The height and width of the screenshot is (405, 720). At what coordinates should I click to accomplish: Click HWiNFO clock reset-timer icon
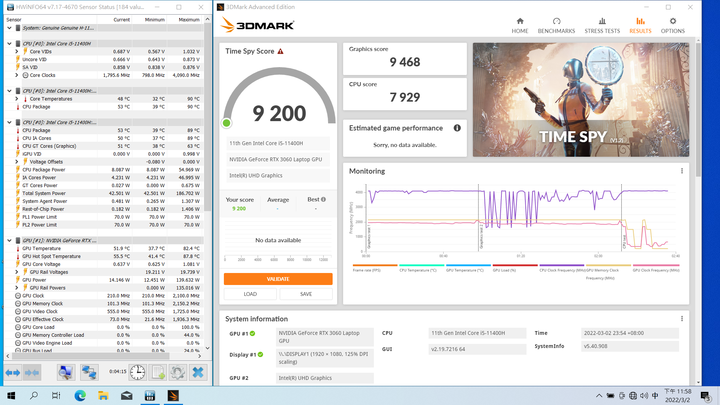pos(137,372)
